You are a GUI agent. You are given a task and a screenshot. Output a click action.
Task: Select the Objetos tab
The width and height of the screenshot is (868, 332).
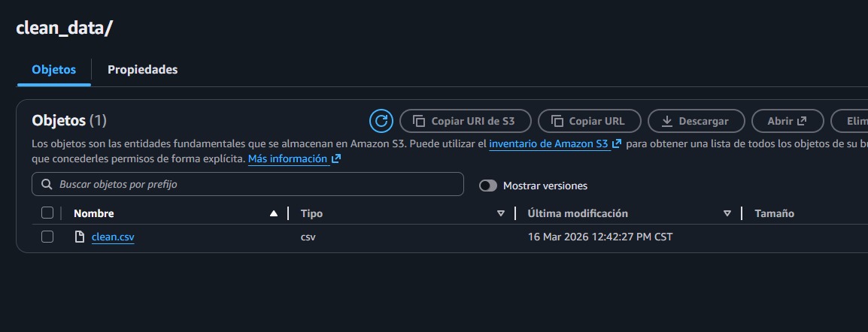[x=53, y=70]
